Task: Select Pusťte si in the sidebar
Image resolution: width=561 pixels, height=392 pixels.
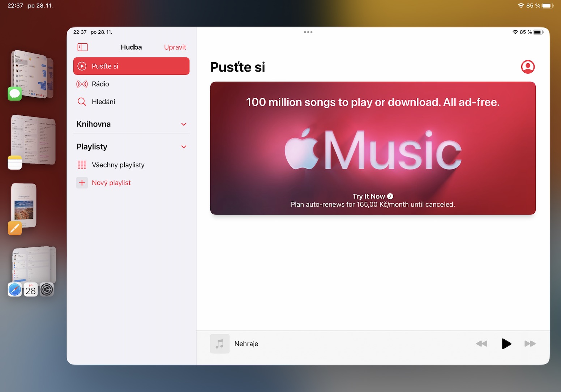Action: pyautogui.click(x=131, y=66)
